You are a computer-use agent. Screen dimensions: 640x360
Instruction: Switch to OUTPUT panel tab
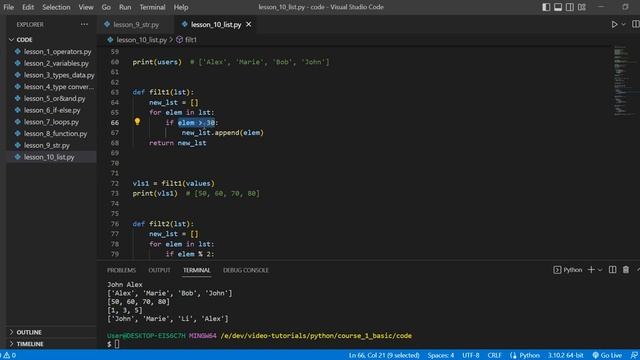point(159,270)
